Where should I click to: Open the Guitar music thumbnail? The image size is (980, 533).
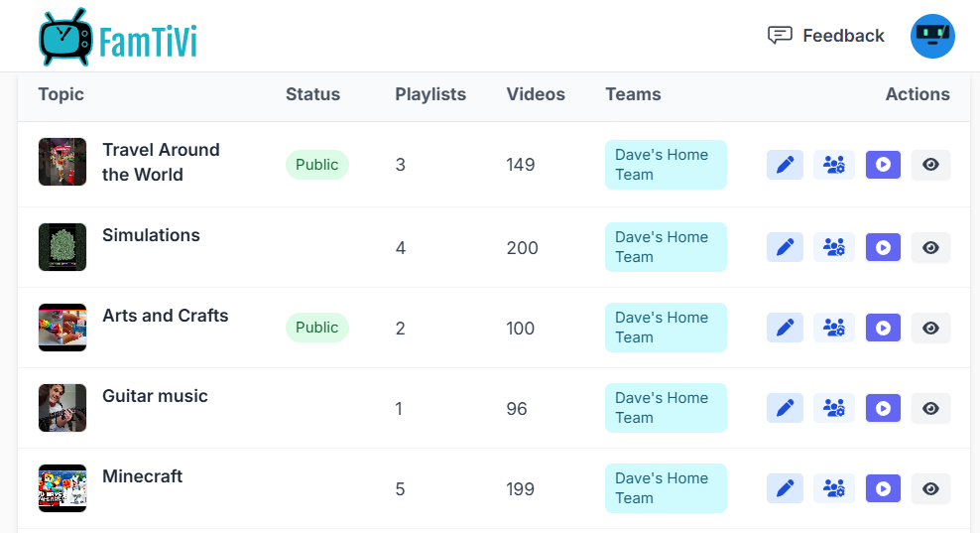coord(62,408)
